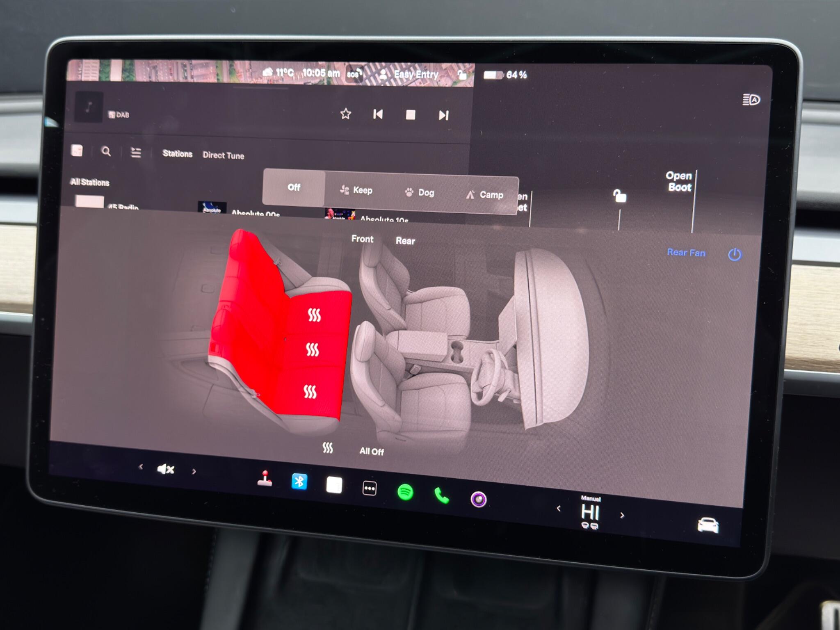Switch to the Front seat heaters tab
This screenshot has width=840, height=630.
(x=362, y=239)
